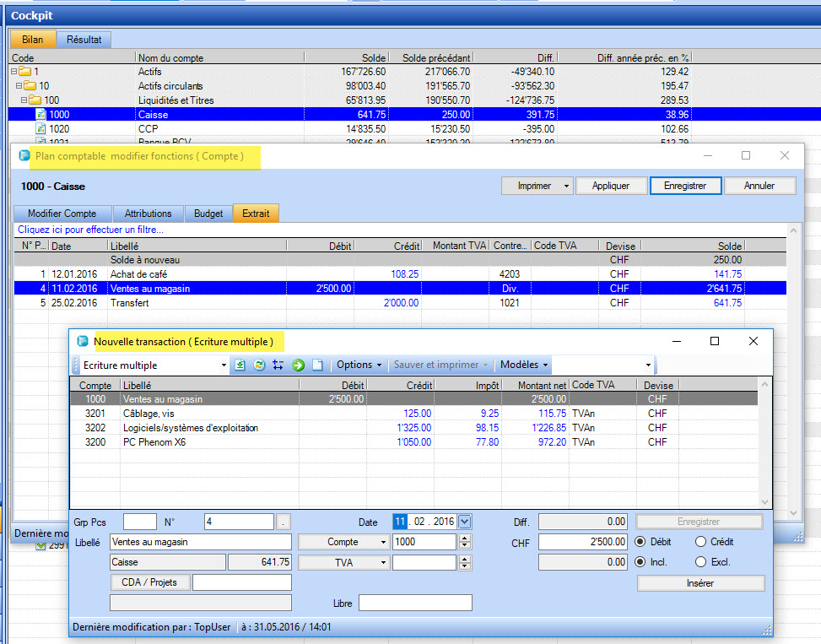Select the Excl. radio button

[701, 562]
